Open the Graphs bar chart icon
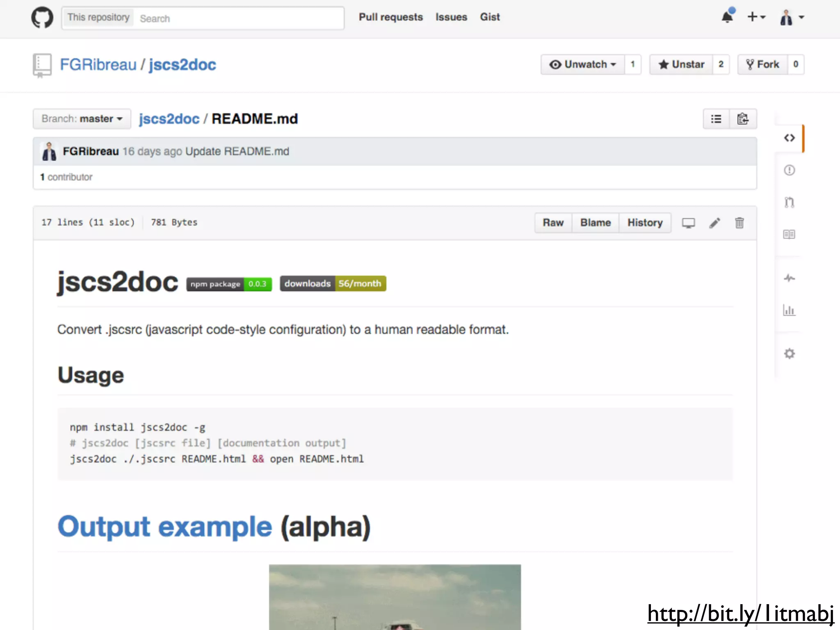 click(x=789, y=310)
